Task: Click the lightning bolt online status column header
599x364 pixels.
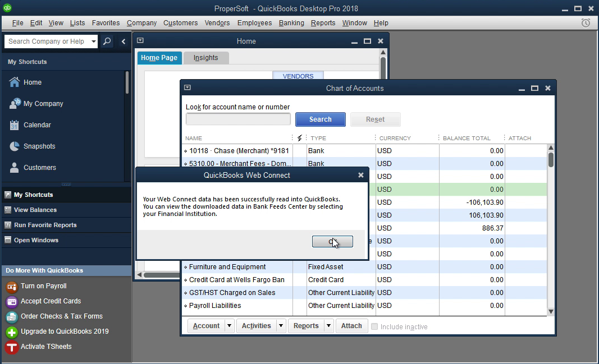Action: coord(300,138)
